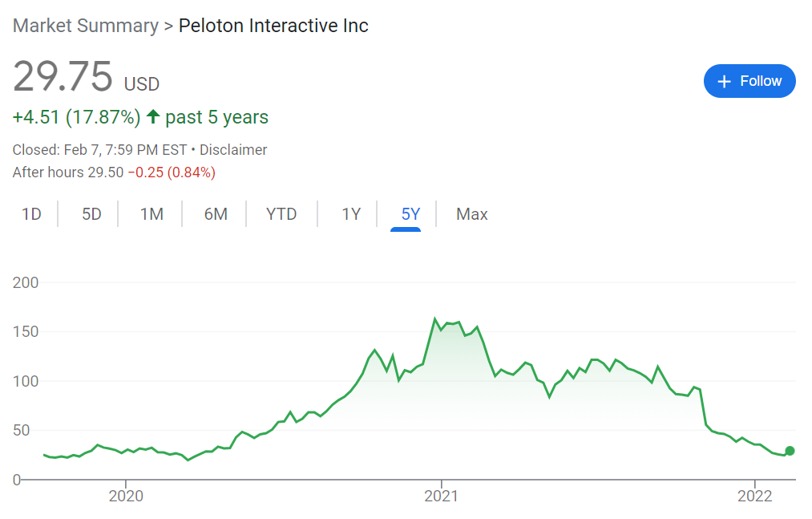
Task: Click the 2021 x-axis label
Action: [x=441, y=496]
